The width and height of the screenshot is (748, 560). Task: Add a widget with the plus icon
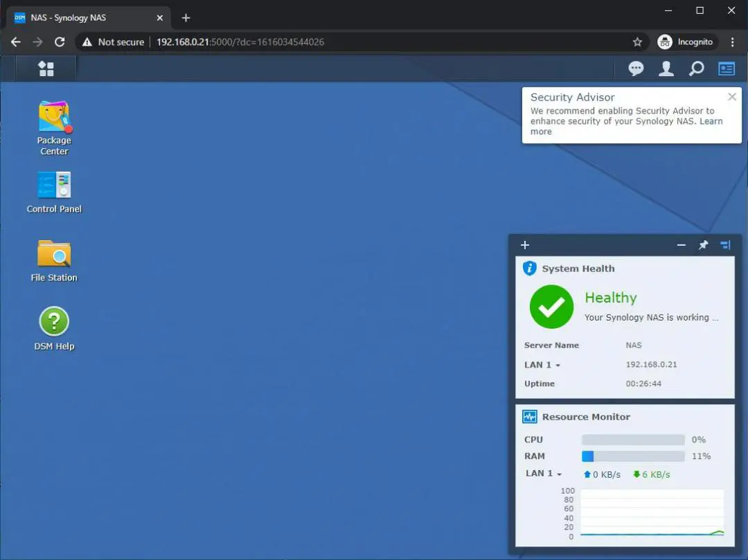click(525, 245)
